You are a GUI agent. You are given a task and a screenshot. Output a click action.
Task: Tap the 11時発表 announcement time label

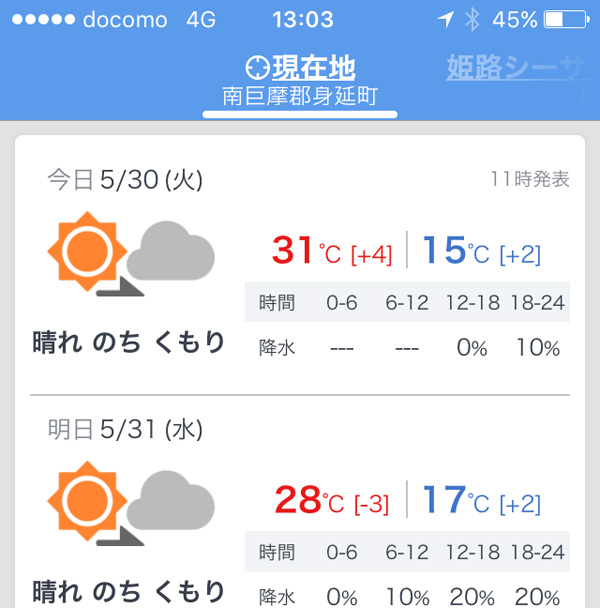[530, 180]
